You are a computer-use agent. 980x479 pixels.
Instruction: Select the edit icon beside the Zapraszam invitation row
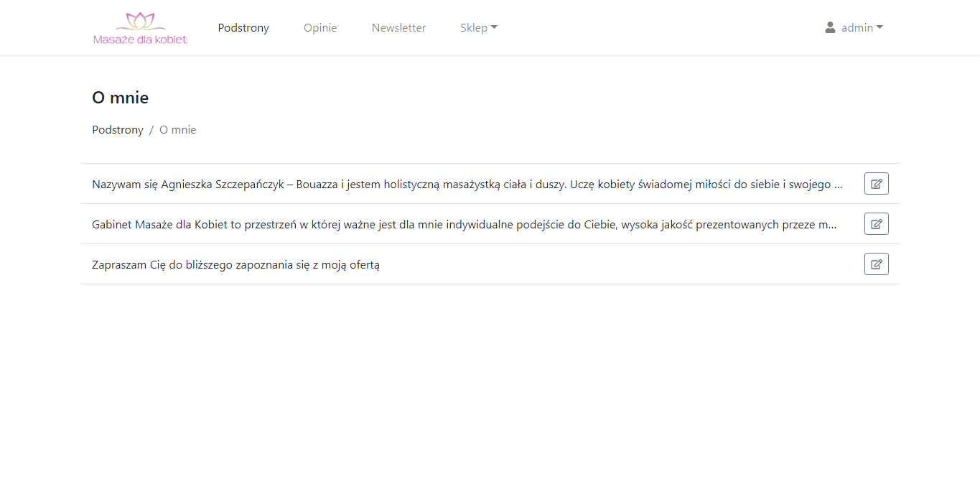click(876, 264)
